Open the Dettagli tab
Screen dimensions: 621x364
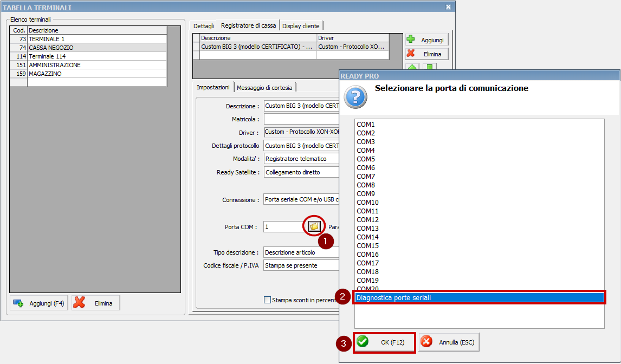point(204,26)
